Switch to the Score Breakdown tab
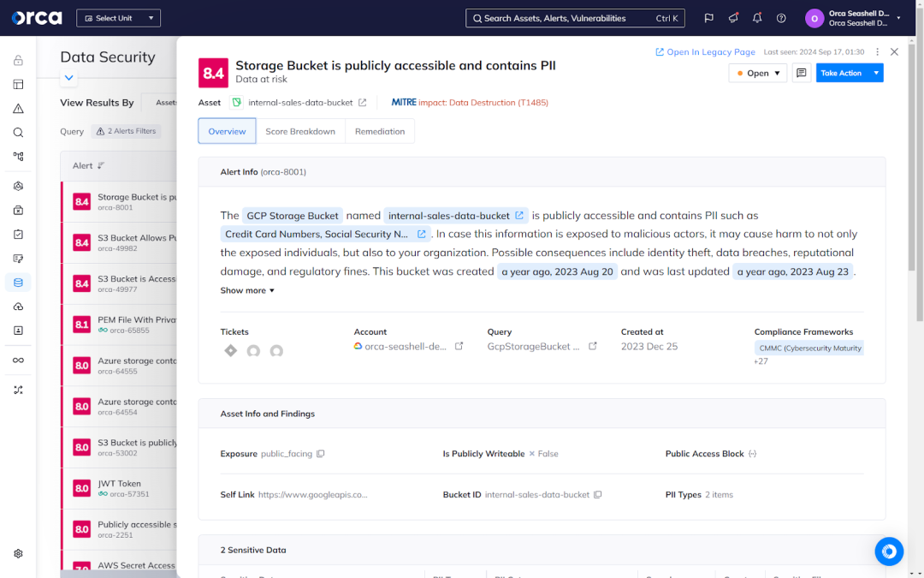The width and height of the screenshot is (924, 578). (300, 131)
